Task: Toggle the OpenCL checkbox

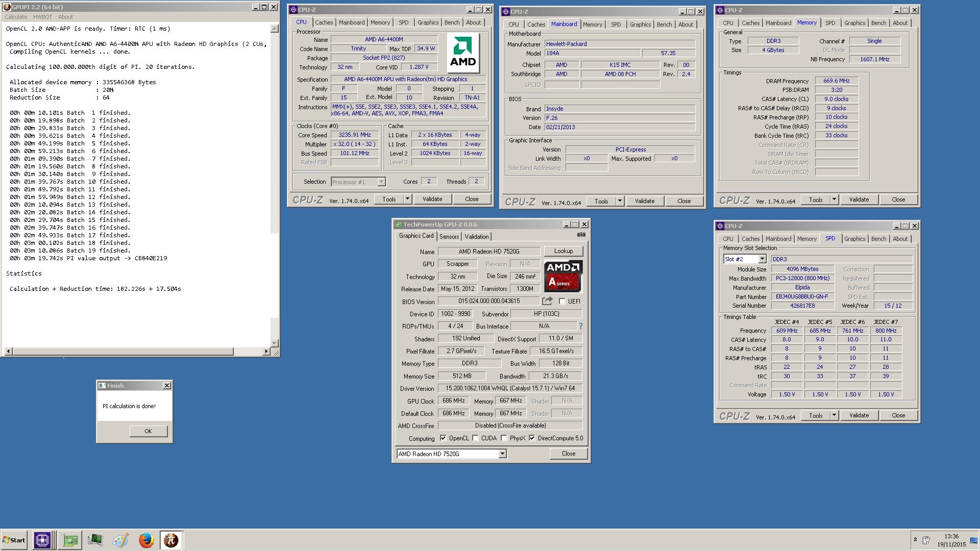Action: coord(443,438)
